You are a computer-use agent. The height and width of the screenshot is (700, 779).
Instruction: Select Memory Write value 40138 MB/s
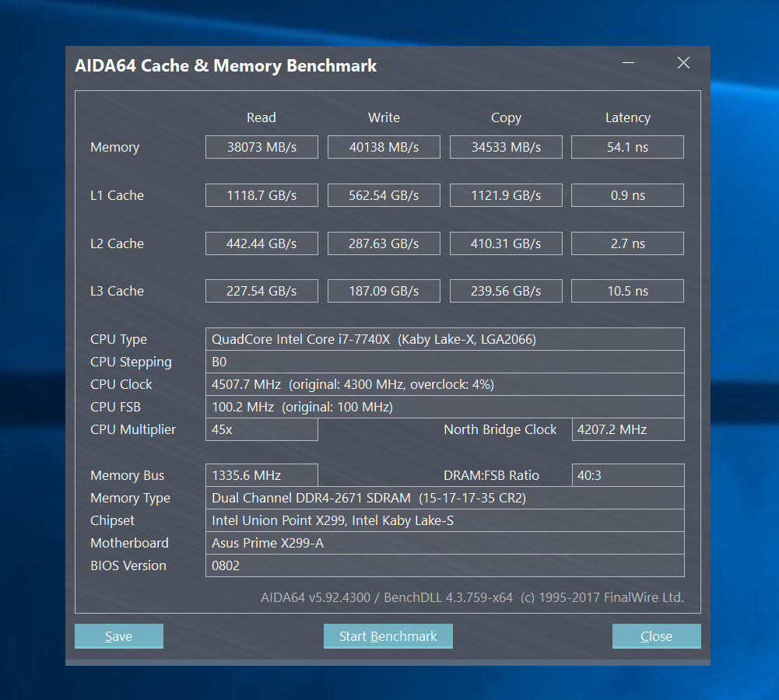point(384,147)
